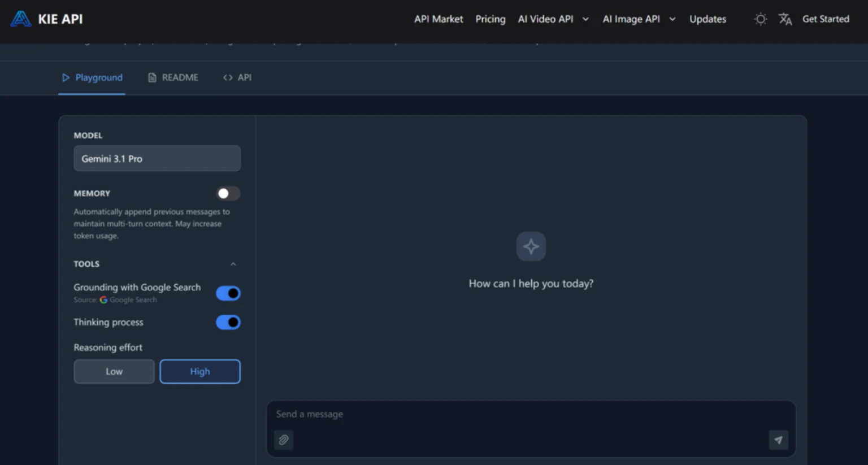The image size is (868, 465).
Task: Click the send message arrow icon
Action: click(x=778, y=440)
